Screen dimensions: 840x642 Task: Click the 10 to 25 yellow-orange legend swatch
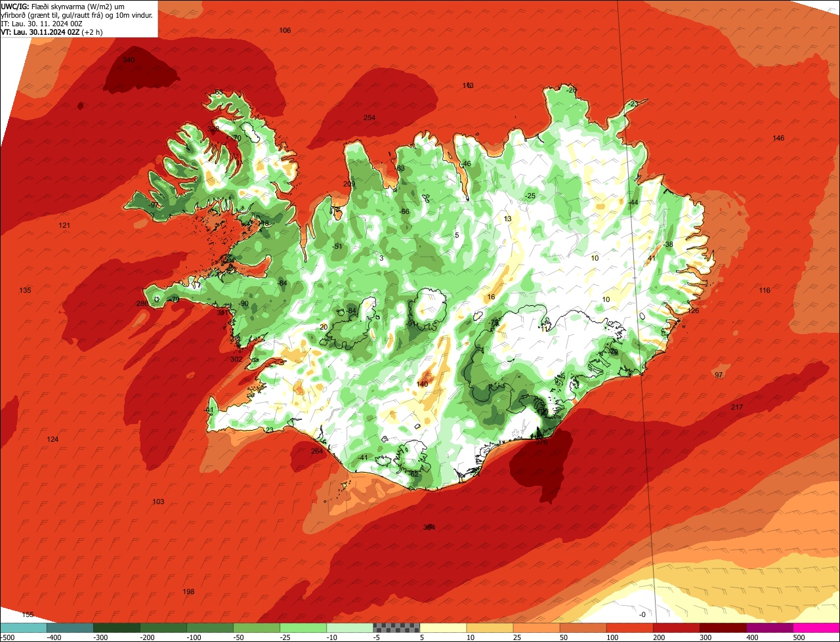click(x=490, y=628)
